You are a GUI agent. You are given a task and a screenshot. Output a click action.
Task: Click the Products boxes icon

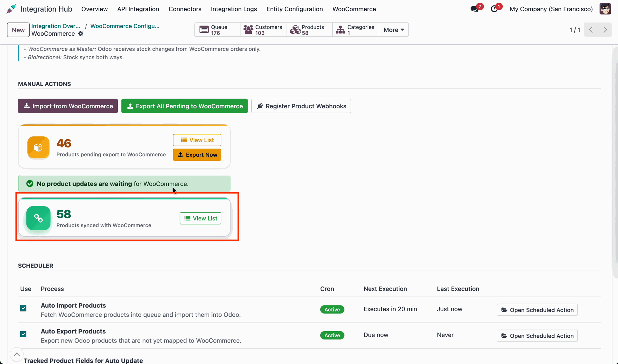(x=295, y=30)
